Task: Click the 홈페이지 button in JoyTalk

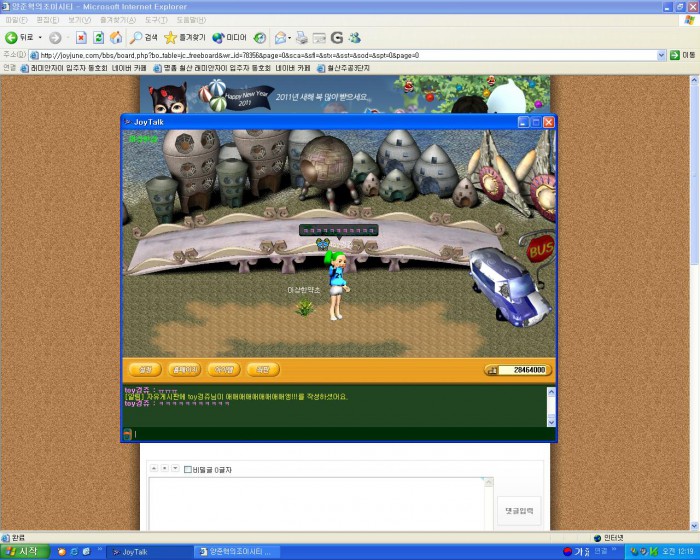Action: pyautogui.click(x=185, y=369)
